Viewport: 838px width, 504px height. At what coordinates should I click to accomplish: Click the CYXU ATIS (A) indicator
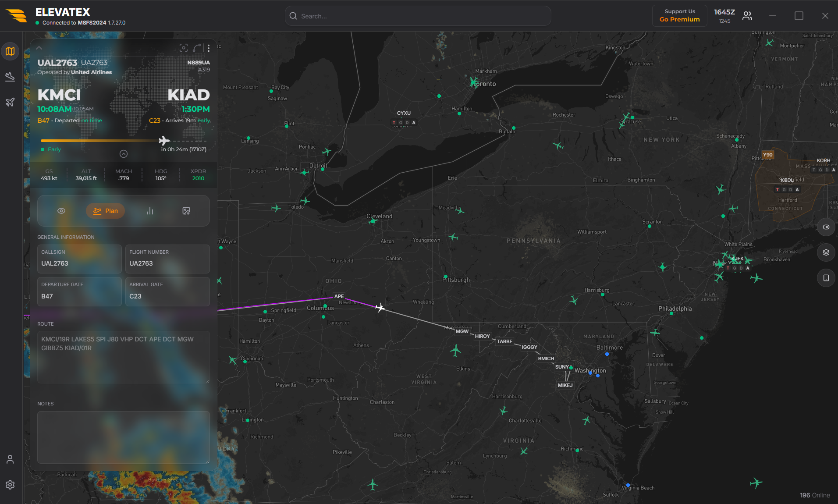click(x=414, y=123)
